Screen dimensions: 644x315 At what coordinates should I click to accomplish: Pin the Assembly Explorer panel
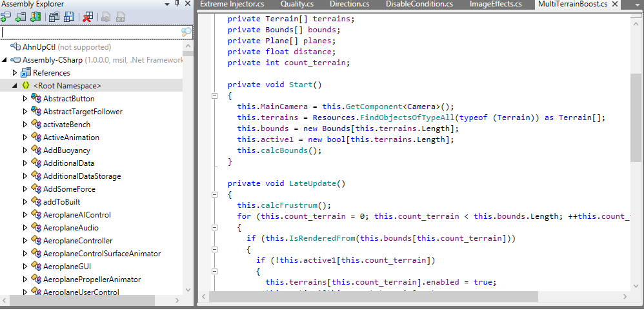tap(177, 4)
